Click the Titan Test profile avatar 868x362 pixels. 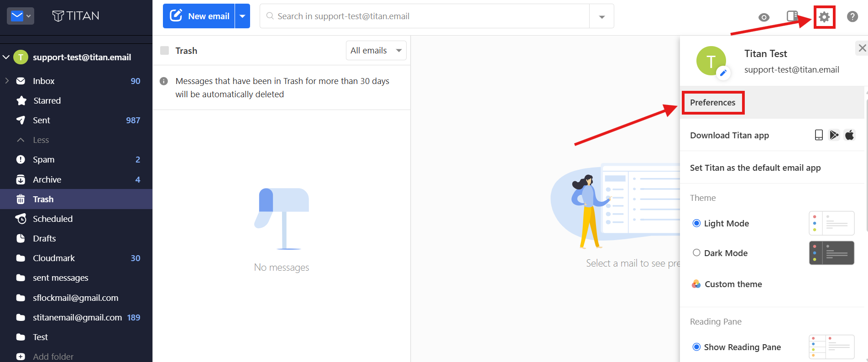pyautogui.click(x=711, y=61)
